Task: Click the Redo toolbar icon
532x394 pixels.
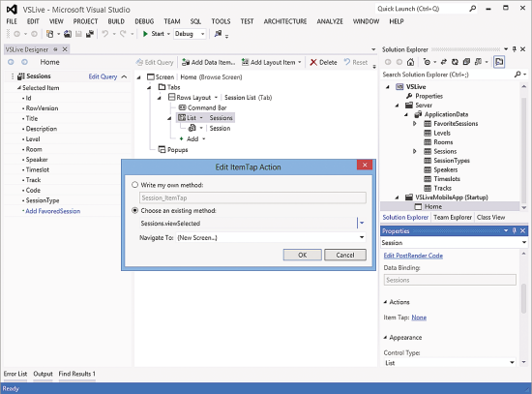Action: 123,34
